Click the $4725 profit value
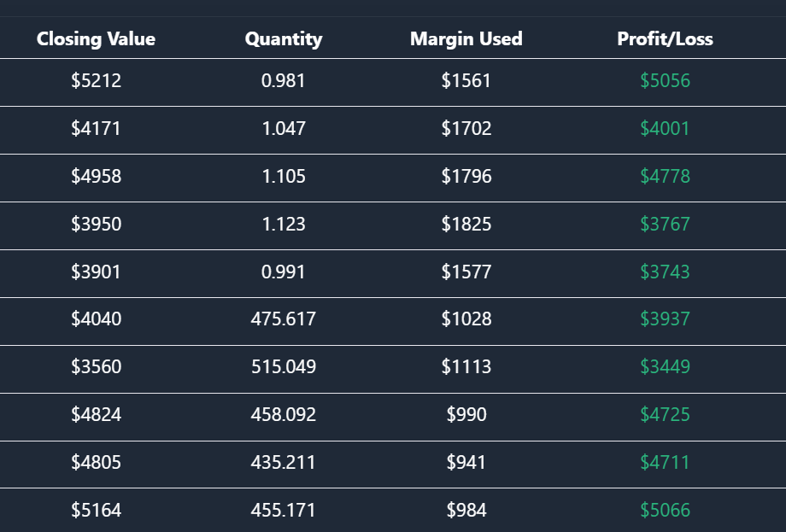The image size is (786, 532). 665,415
